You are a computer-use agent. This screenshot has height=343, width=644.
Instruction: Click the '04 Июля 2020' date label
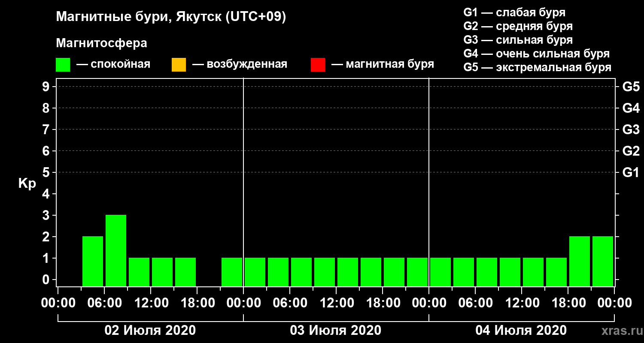coord(521,331)
